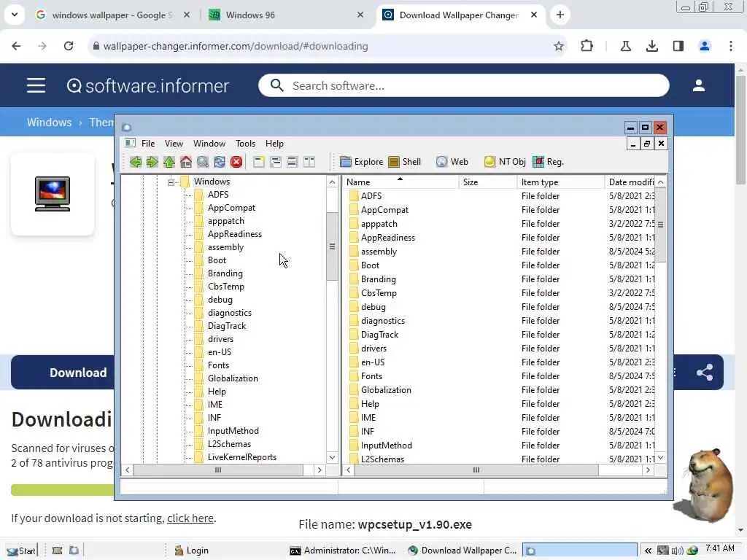Open the Search magnifier tool in the toolbar
747x560 pixels.
[x=203, y=162]
